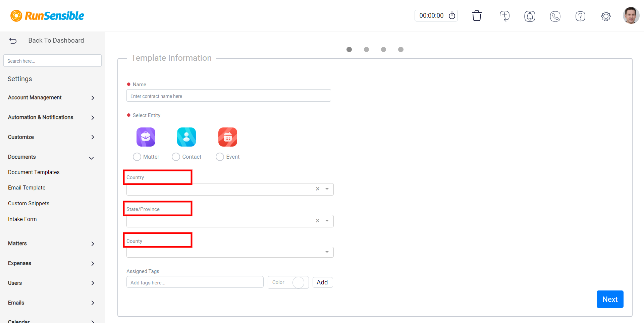Viewport: 644px width, 323px height.
Task: Click the Add tags here input
Action: click(x=195, y=282)
